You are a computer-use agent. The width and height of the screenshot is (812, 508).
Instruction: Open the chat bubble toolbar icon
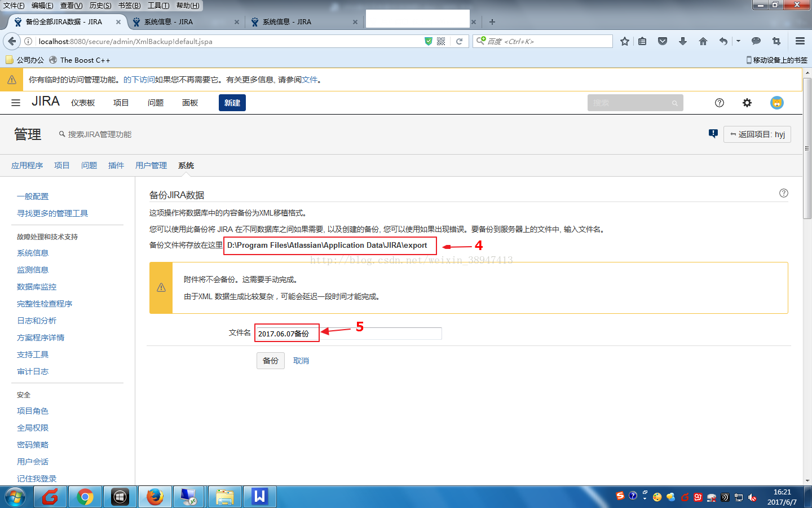(756, 41)
